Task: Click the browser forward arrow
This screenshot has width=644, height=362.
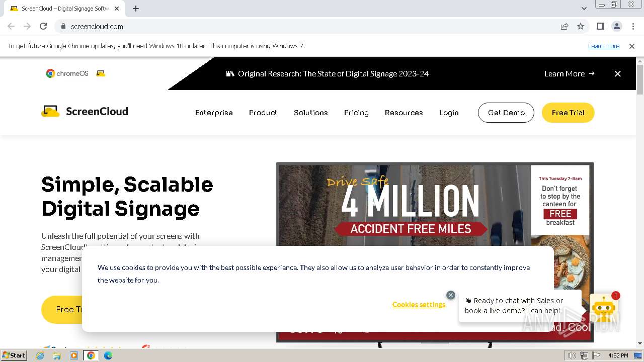Action: pyautogui.click(x=27, y=26)
